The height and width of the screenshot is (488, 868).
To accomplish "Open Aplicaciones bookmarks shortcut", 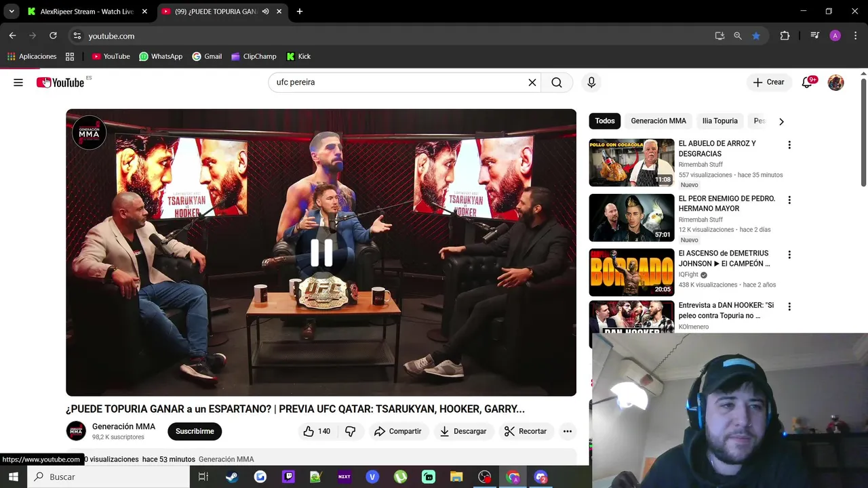I will tap(33, 56).
